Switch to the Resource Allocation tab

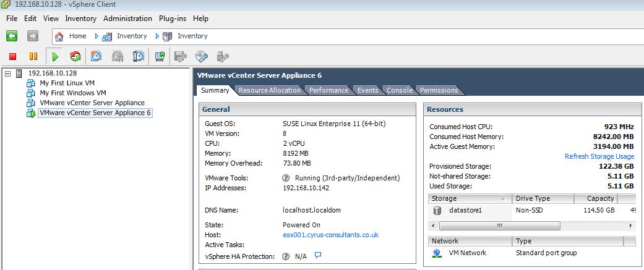(270, 90)
